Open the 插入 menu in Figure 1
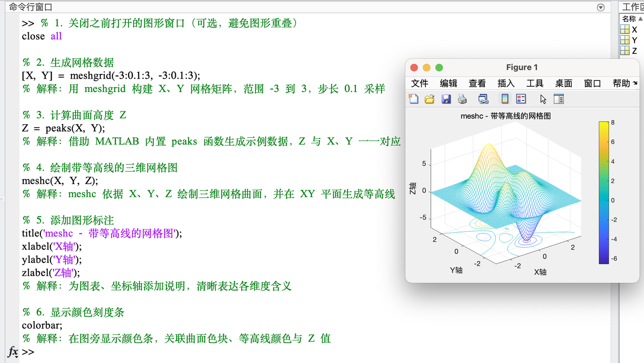The image size is (644, 363). [506, 83]
